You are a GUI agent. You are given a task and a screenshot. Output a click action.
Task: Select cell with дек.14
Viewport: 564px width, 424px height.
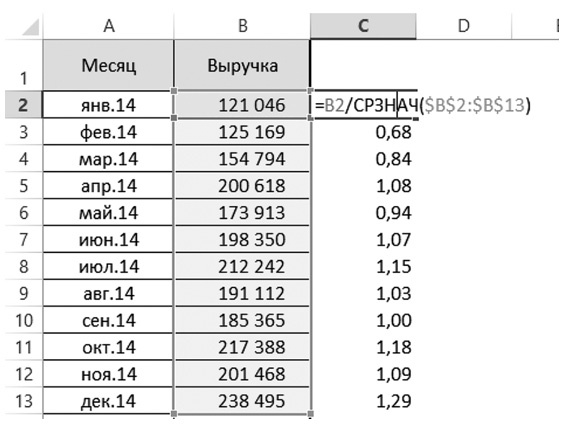108,401
